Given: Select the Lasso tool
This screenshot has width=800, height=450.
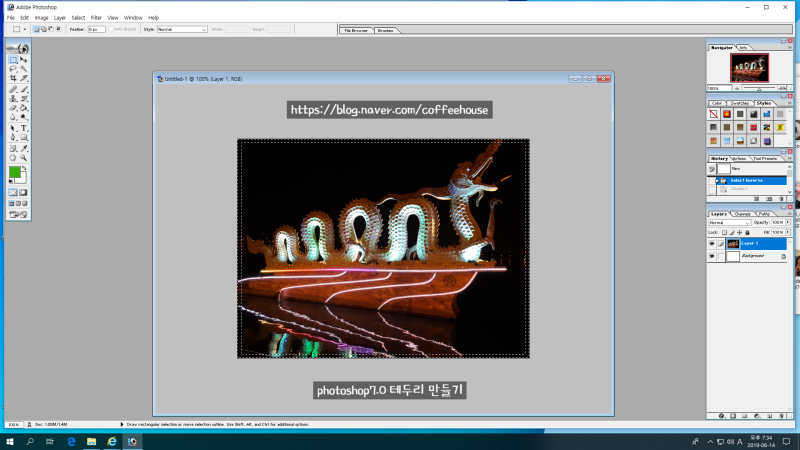Looking at the screenshot, I should [13, 69].
